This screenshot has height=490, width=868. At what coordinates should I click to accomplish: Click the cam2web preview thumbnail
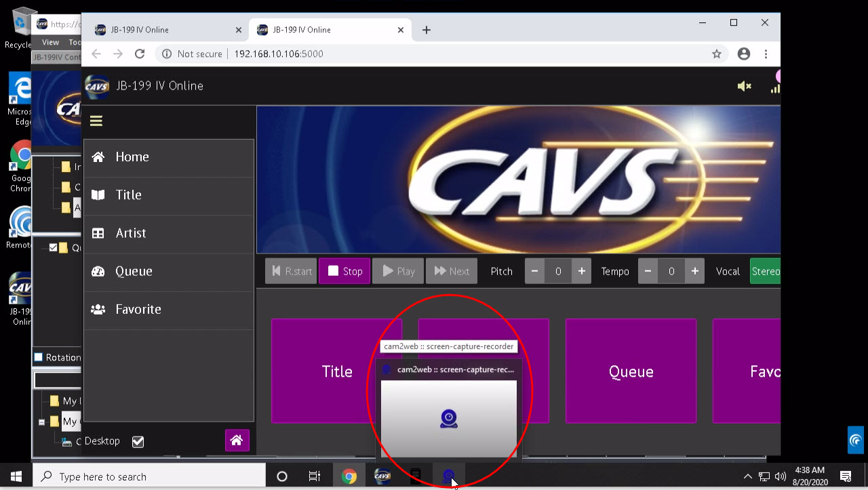pyautogui.click(x=448, y=418)
